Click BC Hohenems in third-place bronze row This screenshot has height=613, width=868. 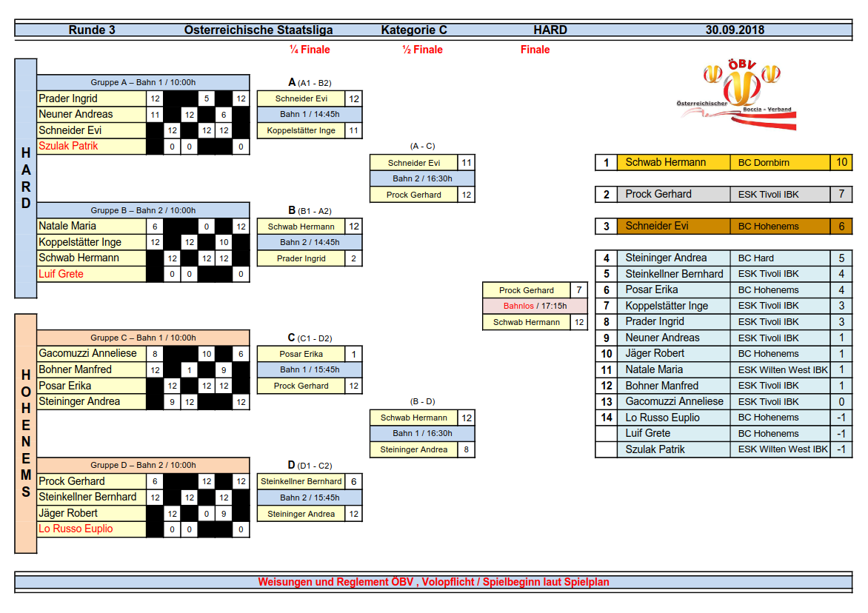(x=768, y=227)
